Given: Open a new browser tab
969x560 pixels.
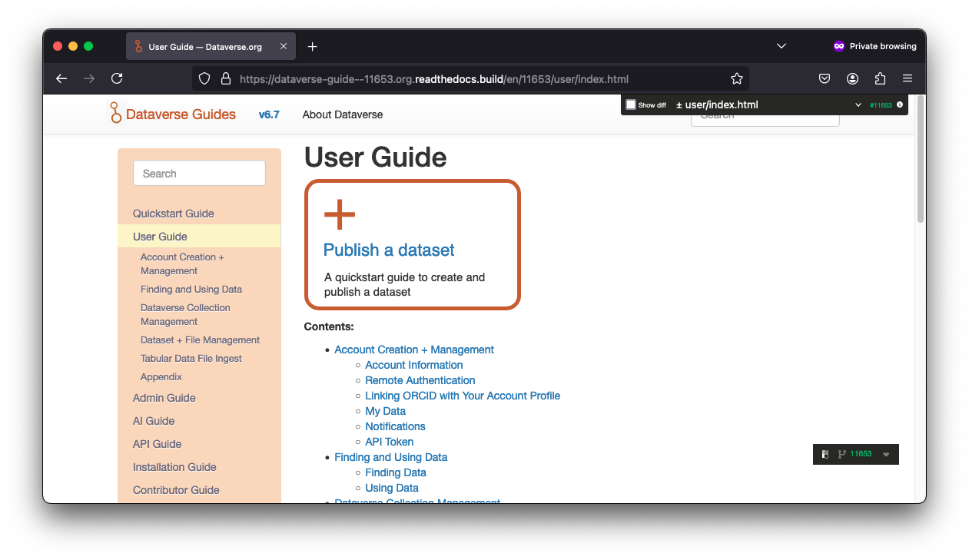Looking at the screenshot, I should pyautogui.click(x=312, y=47).
